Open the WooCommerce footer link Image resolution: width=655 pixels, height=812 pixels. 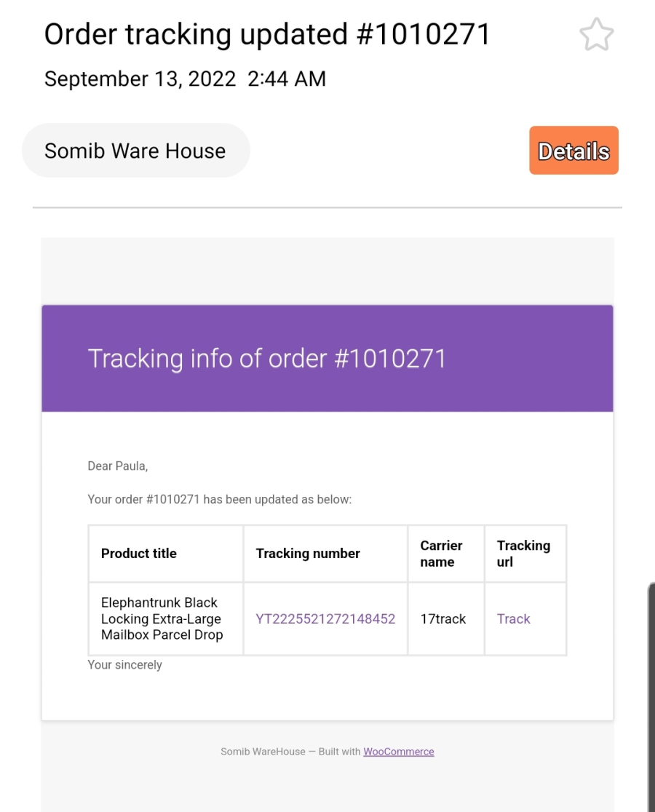click(399, 752)
